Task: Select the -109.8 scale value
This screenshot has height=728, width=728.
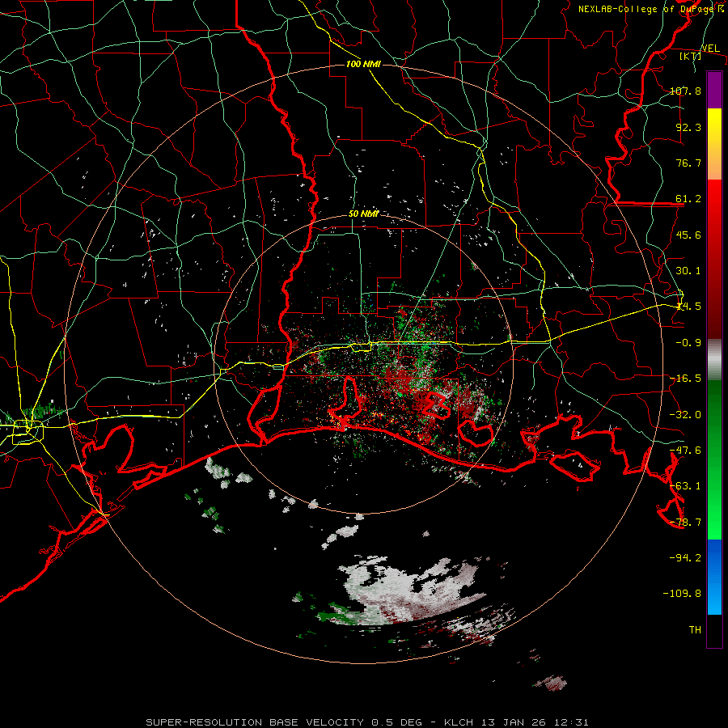Action: 682,594
